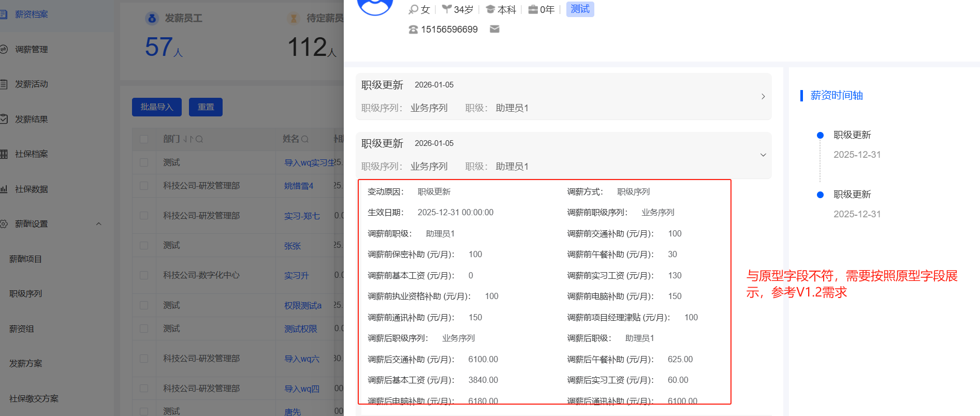The width and height of the screenshot is (980, 416).
Task: Tick the checkbox for the 实习-郑七 row
Action: tap(144, 216)
